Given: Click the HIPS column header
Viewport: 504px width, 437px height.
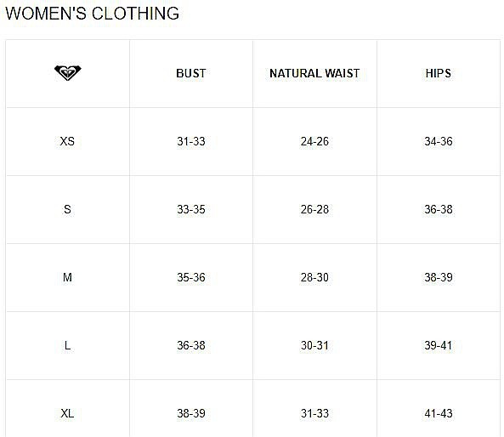Looking at the screenshot, I should [439, 73].
